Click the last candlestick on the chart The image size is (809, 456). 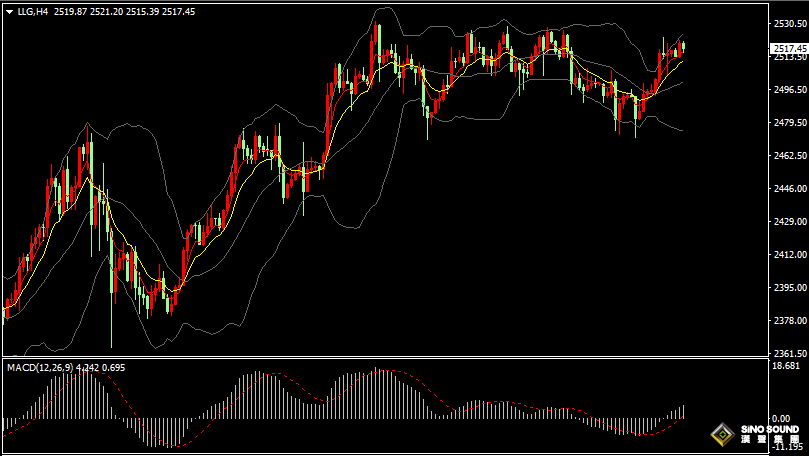coord(682,47)
